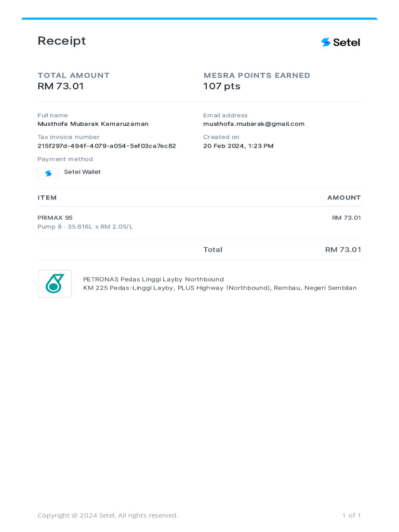
Task: Click the email musthofa.mubarak@gmail.com
Action: pyautogui.click(x=254, y=124)
